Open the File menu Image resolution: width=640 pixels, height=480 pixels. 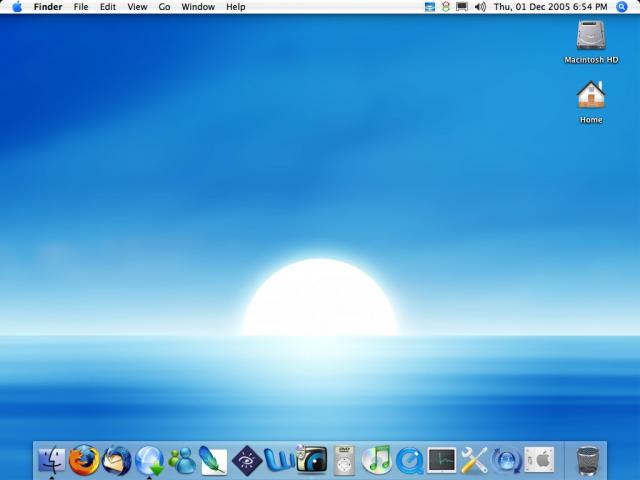pyautogui.click(x=81, y=7)
